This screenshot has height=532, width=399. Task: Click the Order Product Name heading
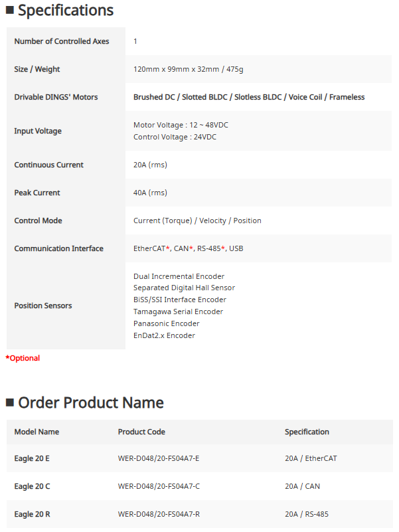coord(91,402)
